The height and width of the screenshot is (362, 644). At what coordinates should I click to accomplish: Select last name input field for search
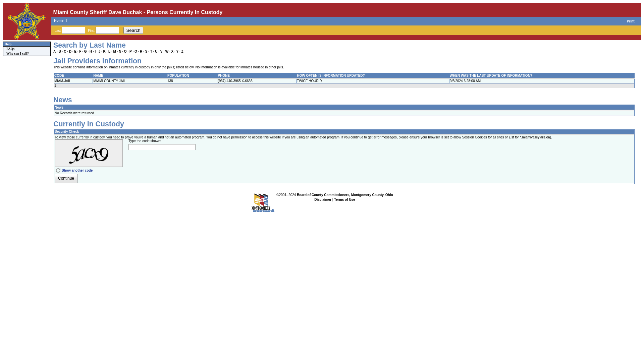[73, 30]
